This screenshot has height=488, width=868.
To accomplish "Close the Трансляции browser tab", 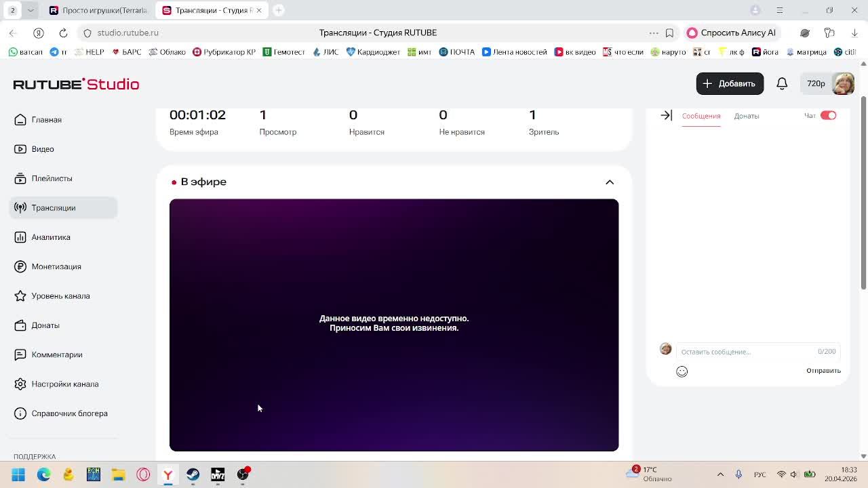I will (x=258, y=10).
